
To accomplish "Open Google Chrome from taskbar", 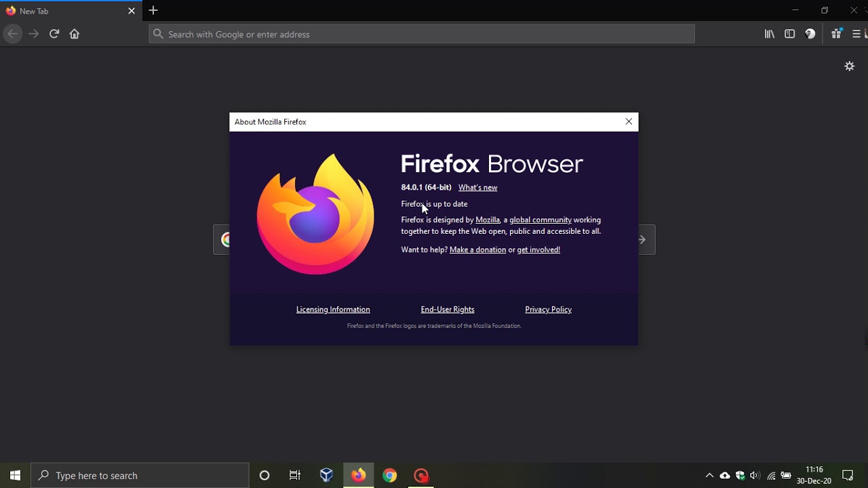I will [x=390, y=475].
